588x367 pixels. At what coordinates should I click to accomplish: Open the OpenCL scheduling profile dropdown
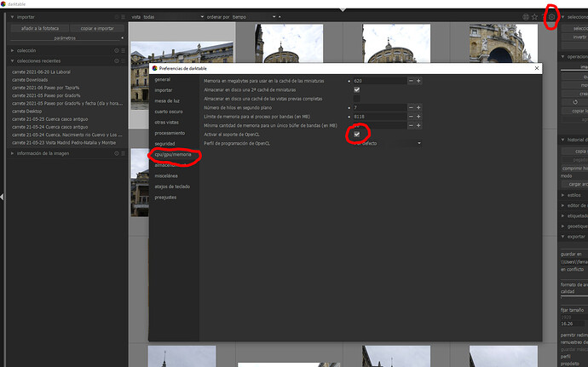coord(388,144)
